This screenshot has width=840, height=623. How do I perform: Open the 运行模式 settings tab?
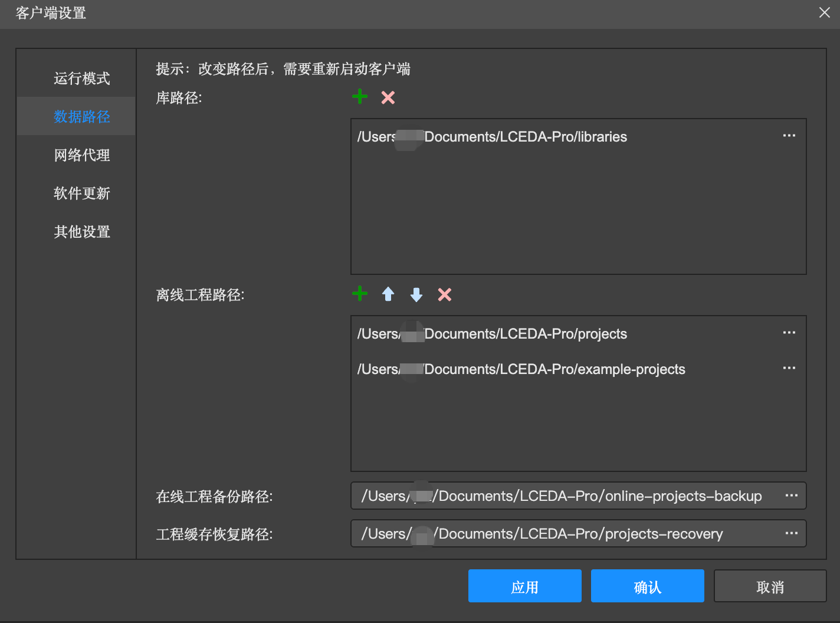(x=82, y=78)
